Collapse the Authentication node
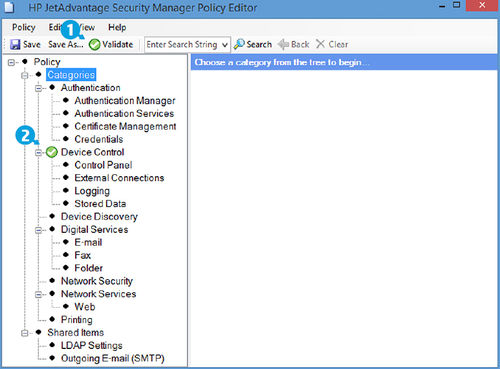The height and width of the screenshot is (369, 500). click(x=39, y=88)
